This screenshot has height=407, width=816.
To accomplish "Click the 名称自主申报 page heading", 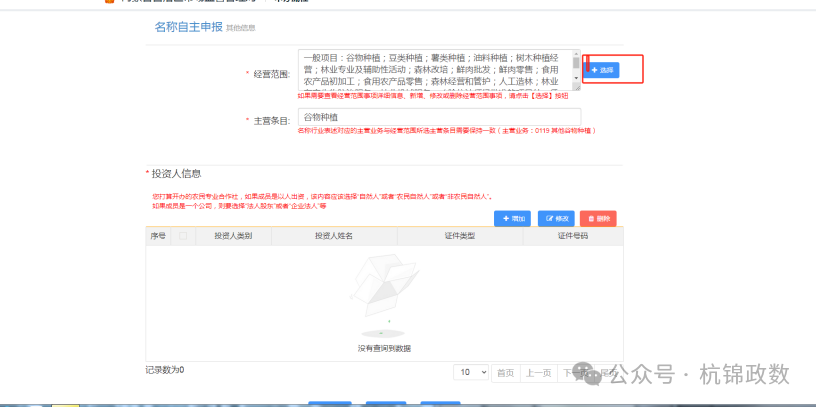I will (x=188, y=27).
